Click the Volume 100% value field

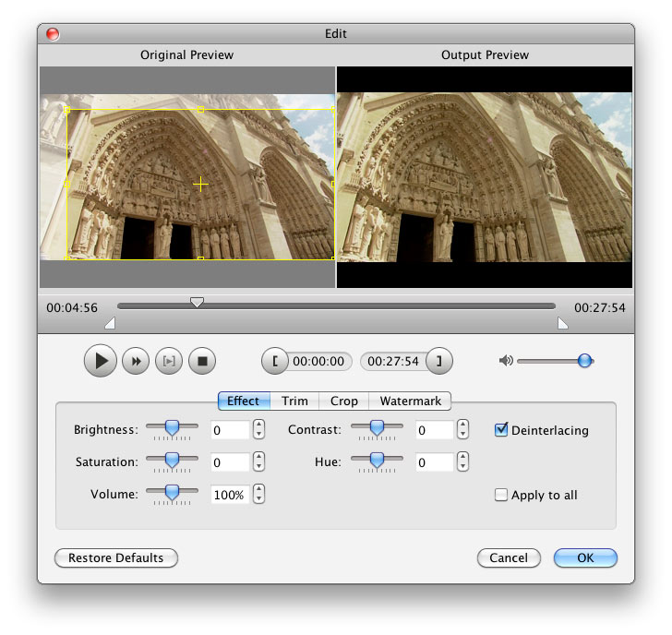point(230,495)
